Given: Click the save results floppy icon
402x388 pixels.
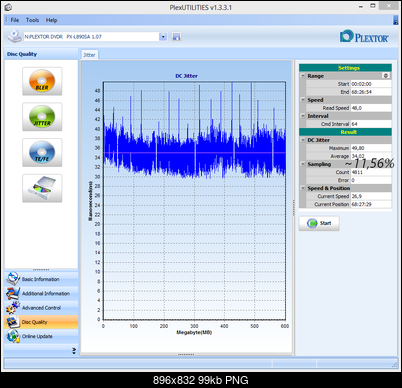Looking at the screenshot, I should [x=176, y=36].
